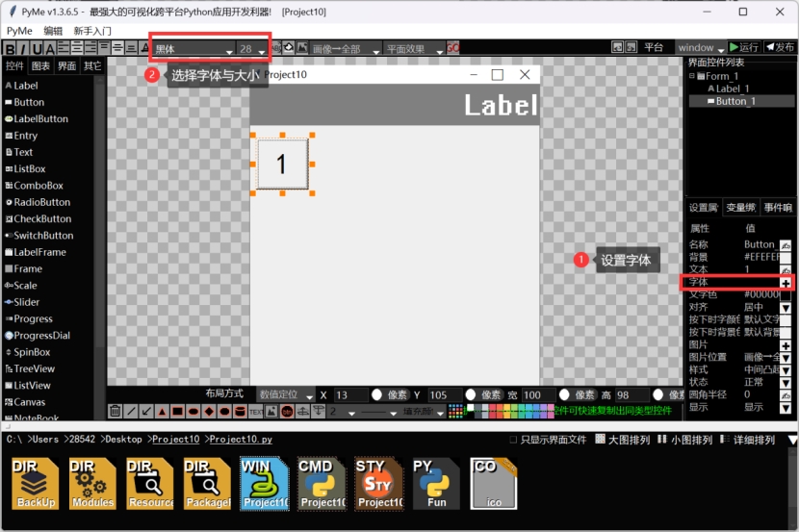Select the red triangle shape tool
799x532 pixels.
163,412
